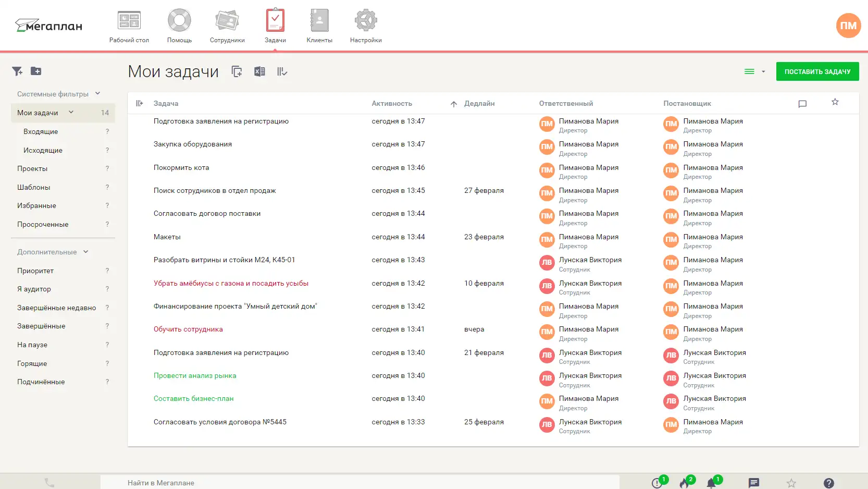Open task Поиск сотрудников в отдел продаж
This screenshot has width=868, height=489.
(215, 190)
